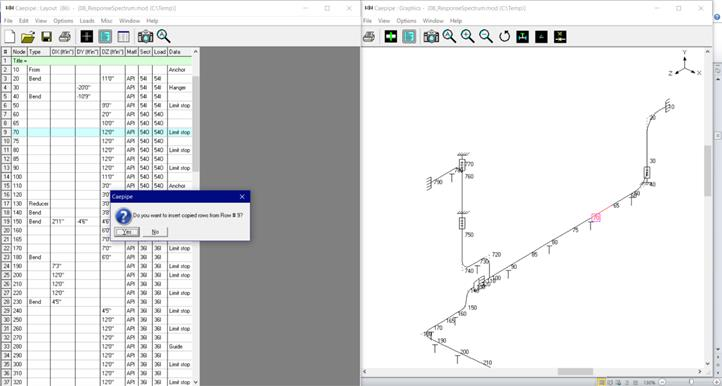Click the Zoom All magnifier in Layout toolbar
722x386 pixels.
[163, 36]
